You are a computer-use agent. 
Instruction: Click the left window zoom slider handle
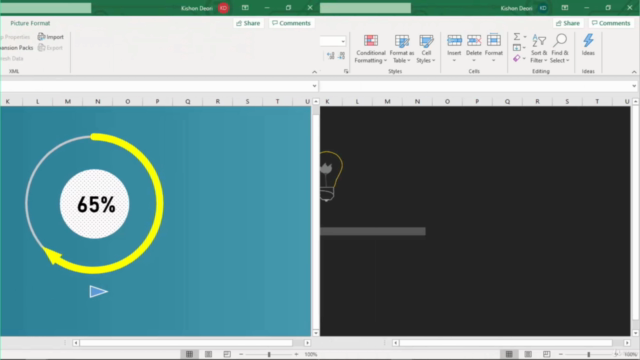(269, 354)
